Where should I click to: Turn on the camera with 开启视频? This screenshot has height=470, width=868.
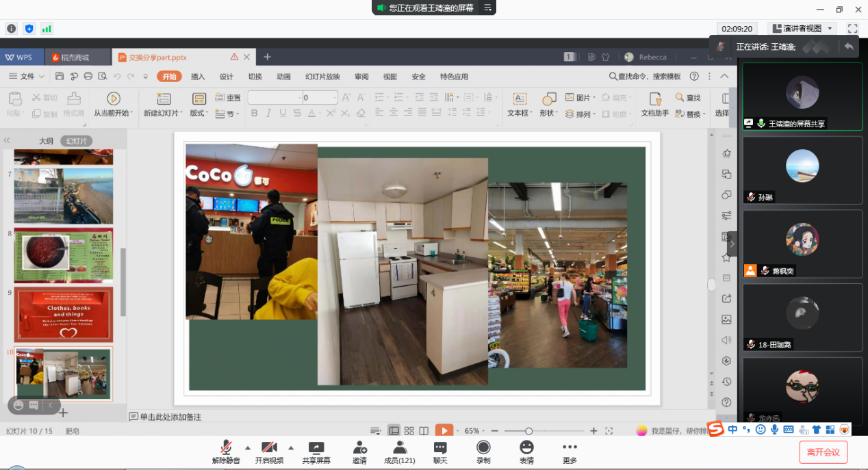(x=269, y=448)
